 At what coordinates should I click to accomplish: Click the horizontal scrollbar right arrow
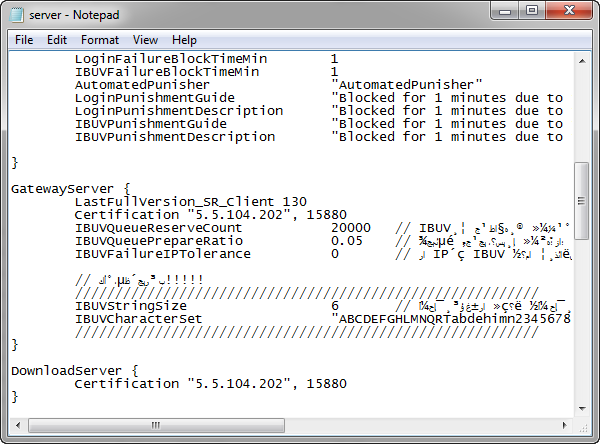coord(565,425)
